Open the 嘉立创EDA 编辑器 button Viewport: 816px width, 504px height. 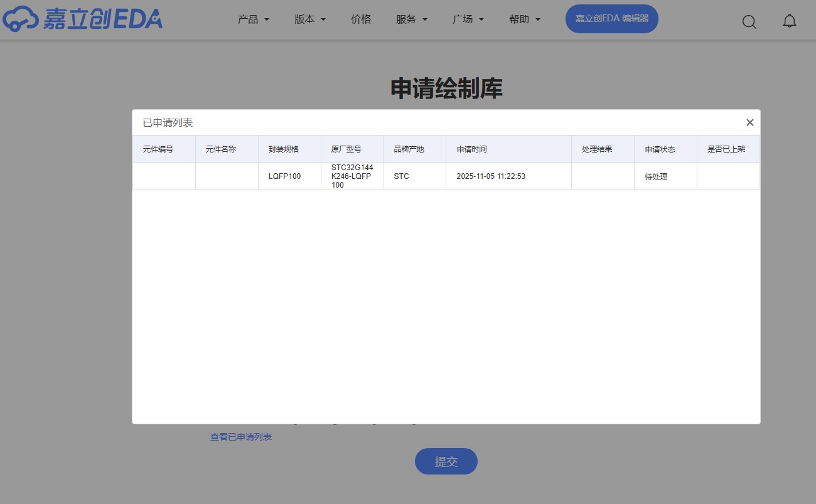coord(611,19)
